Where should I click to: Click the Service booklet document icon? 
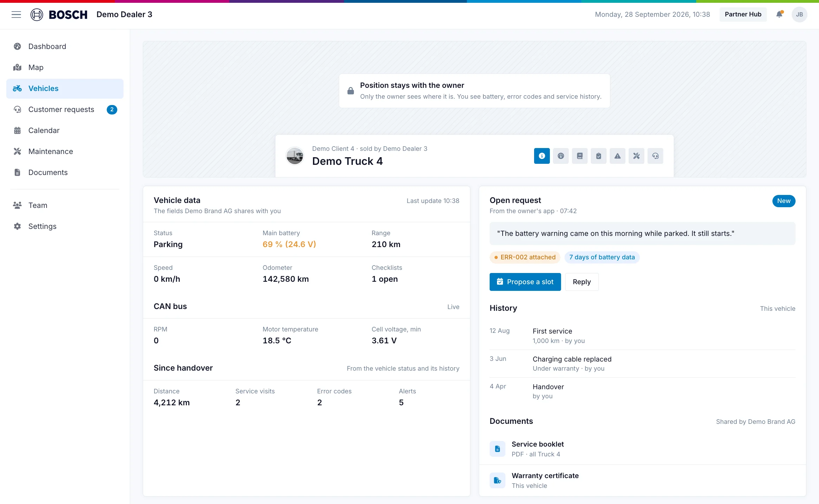[x=497, y=449]
